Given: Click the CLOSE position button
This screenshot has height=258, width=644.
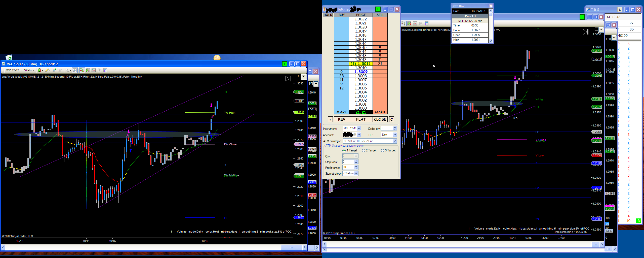Looking at the screenshot, I should click(380, 119).
